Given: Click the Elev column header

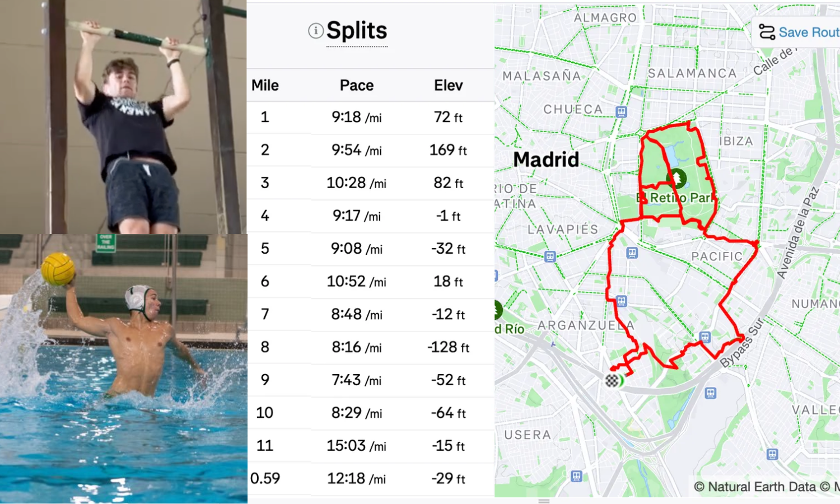Looking at the screenshot, I should click(x=448, y=85).
